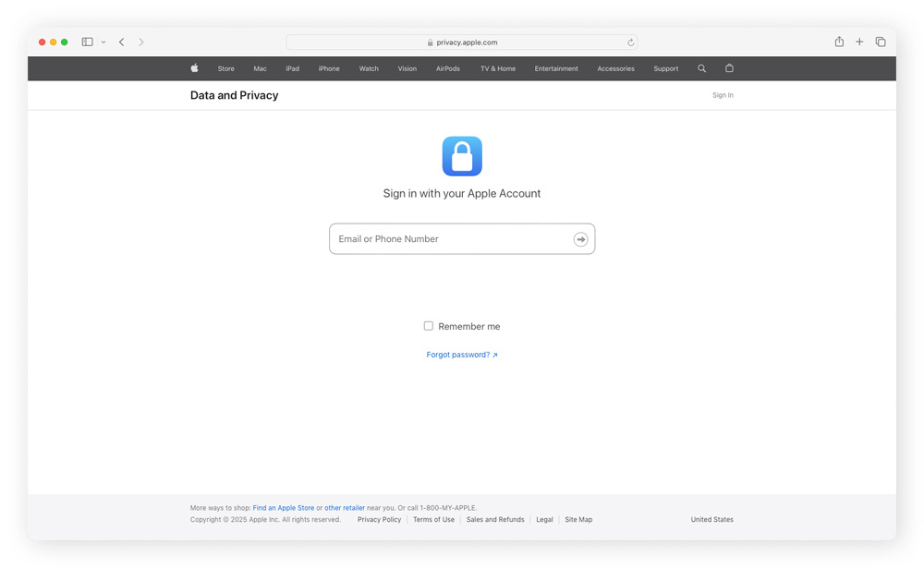Open the iPad menu

(x=292, y=69)
